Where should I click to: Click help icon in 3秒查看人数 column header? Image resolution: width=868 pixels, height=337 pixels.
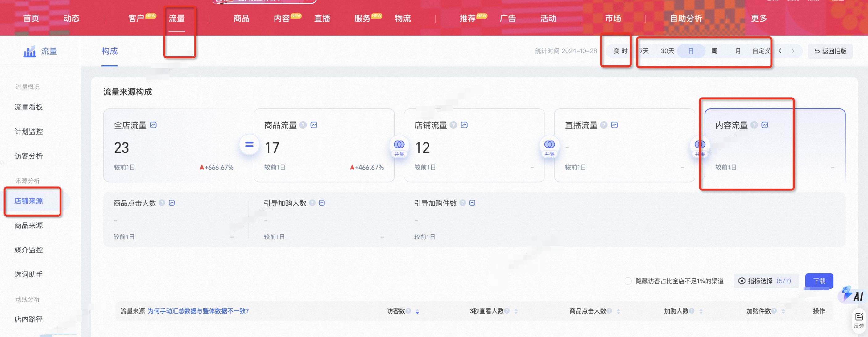[x=507, y=311]
